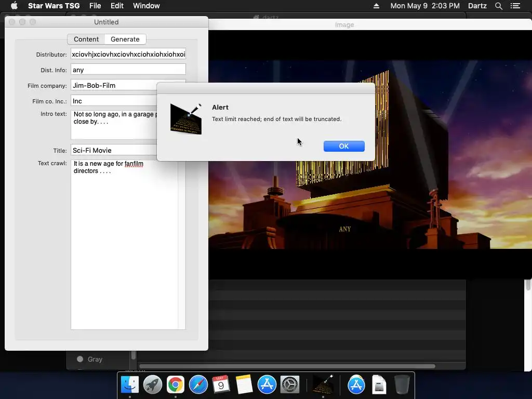Open the File menu

95,6
